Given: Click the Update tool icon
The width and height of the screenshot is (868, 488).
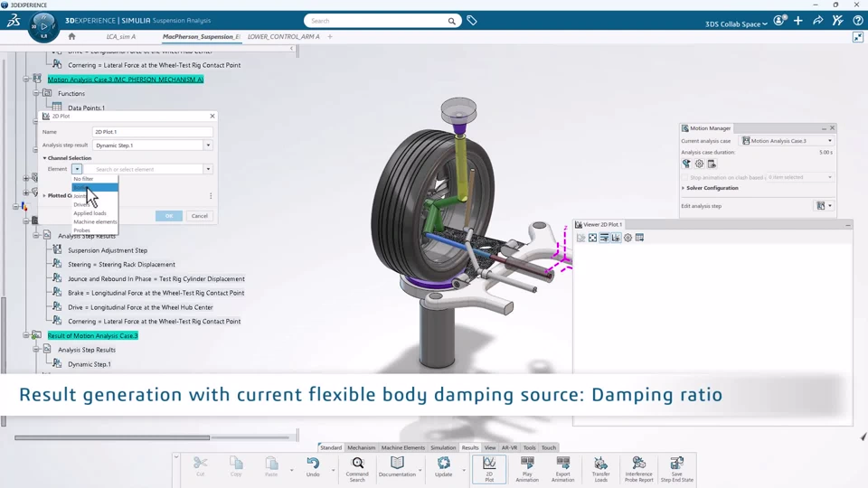Looking at the screenshot, I should [443, 466].
